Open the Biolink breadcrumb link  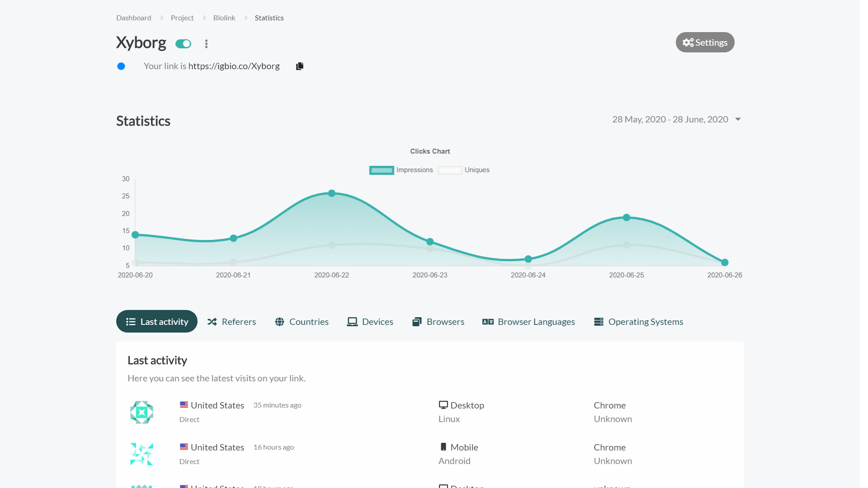coord(224,18)
